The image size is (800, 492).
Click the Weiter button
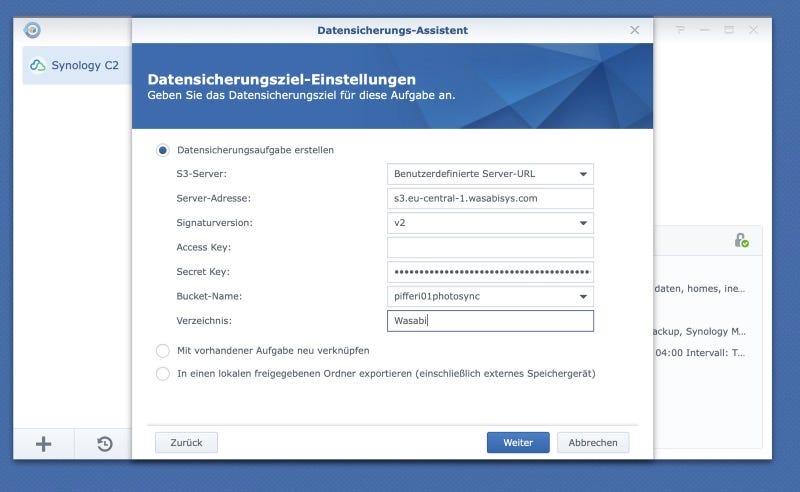point(518,442)
